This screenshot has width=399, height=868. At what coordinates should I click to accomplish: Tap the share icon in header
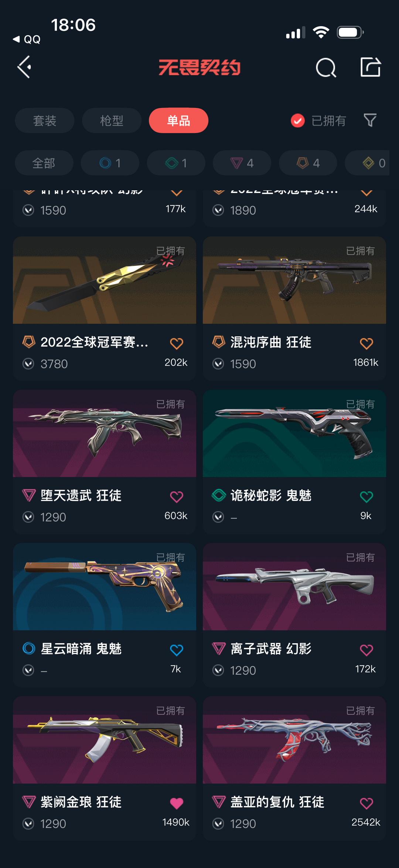[371, 67]
